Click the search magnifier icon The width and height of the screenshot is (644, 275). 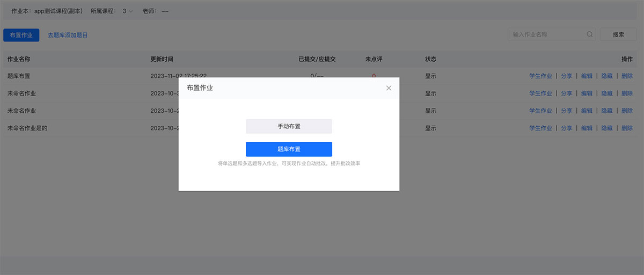tap(590, 34)
